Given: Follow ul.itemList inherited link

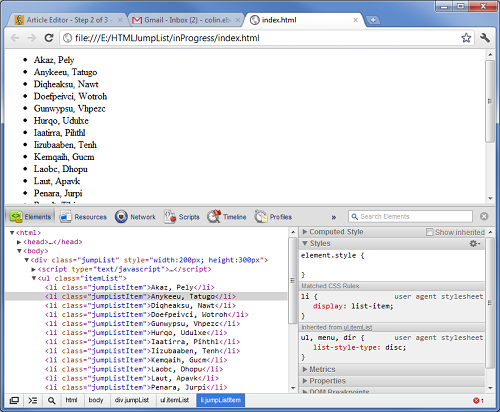Looking at the screenshot, I should pos(358,328).
